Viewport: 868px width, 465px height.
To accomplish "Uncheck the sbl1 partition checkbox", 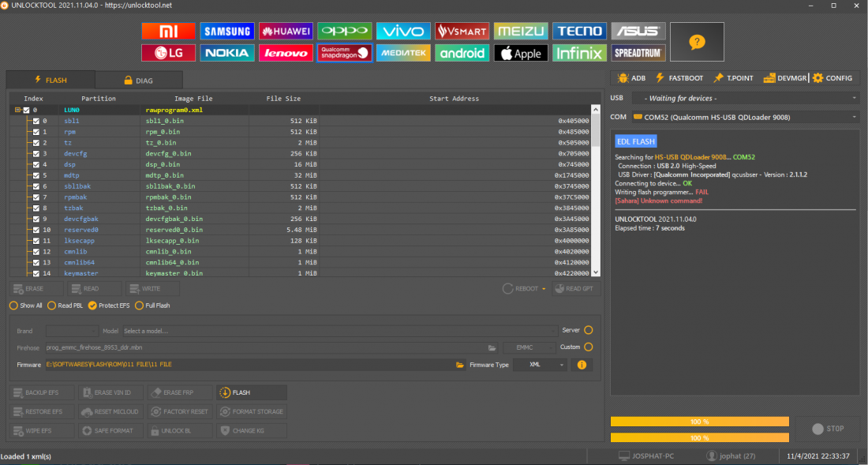I will tap(36, 121).
